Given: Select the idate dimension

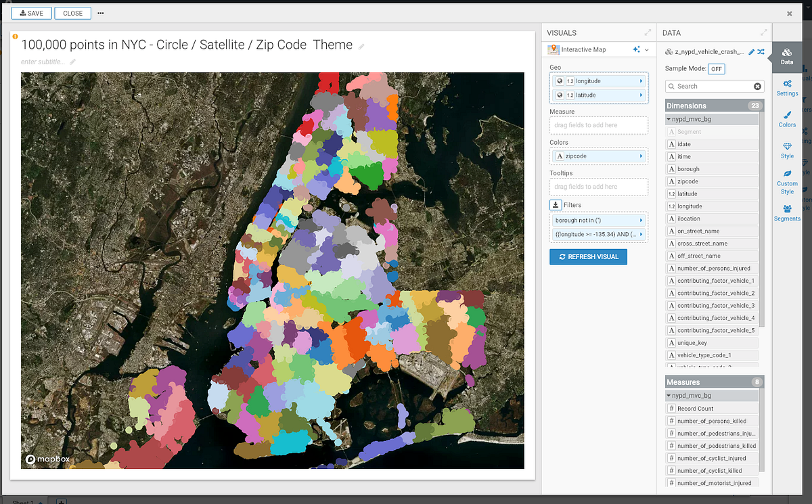Looking at the screenshot, I should [712, 144].
